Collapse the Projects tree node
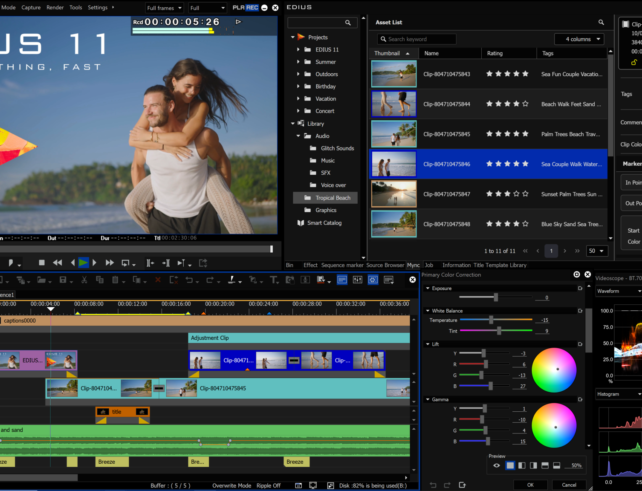The height and width of the screenshot is (491, 642). (x=293, y=37)
